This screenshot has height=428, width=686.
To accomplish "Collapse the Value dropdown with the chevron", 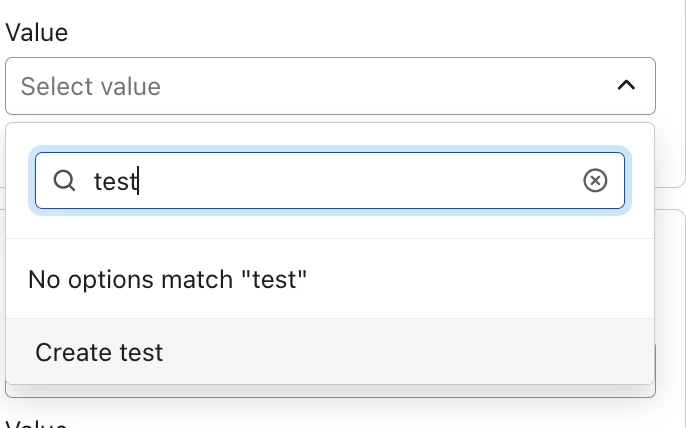I will pyautogui.click(x=626, y=86).
